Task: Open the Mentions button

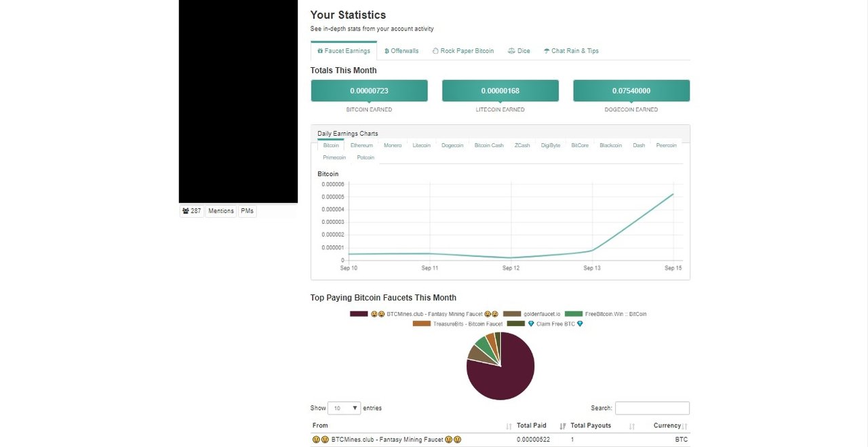Action: point(221,211)
